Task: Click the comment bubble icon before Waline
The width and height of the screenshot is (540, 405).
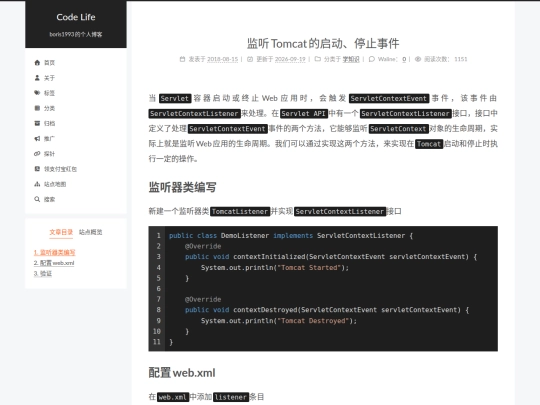Action: click(x=372, y=59)
